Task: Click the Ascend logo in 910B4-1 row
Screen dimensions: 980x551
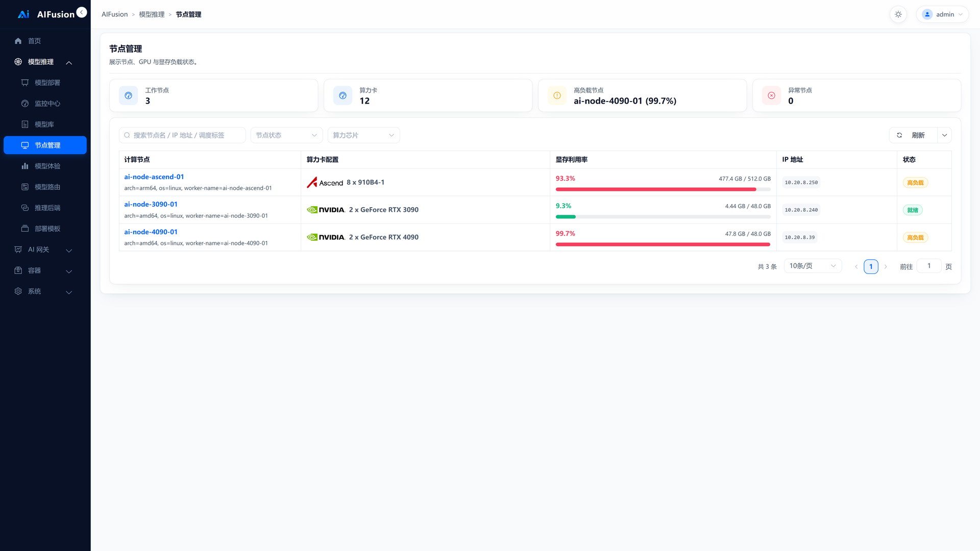Action: click(x=325, y=183)
